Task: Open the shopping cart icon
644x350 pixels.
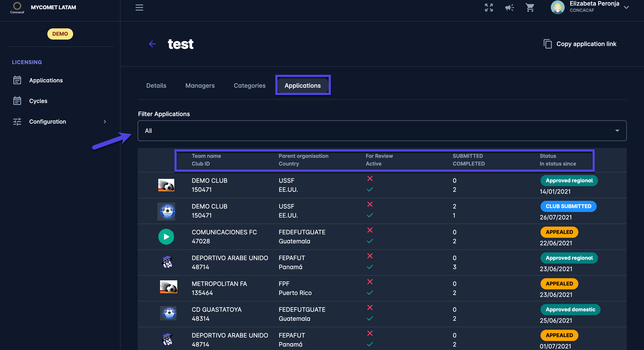Action: coord(530,8)
